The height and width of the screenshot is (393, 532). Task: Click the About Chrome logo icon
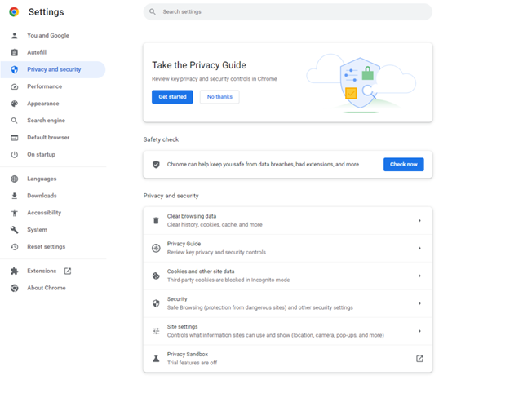tap(14, 288)
